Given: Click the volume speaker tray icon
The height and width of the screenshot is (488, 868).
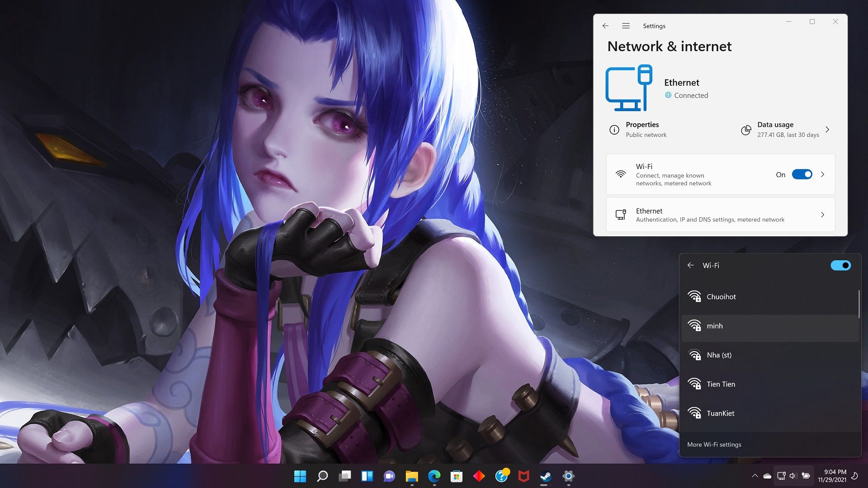Looking at the screenshot, I should (x=793, y=476).
